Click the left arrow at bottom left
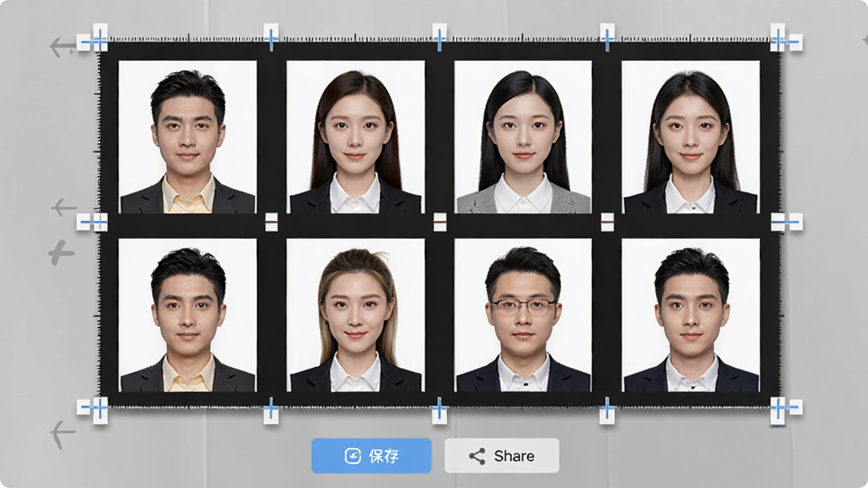This screenshot has height=488, width=868. click(63, 433)
